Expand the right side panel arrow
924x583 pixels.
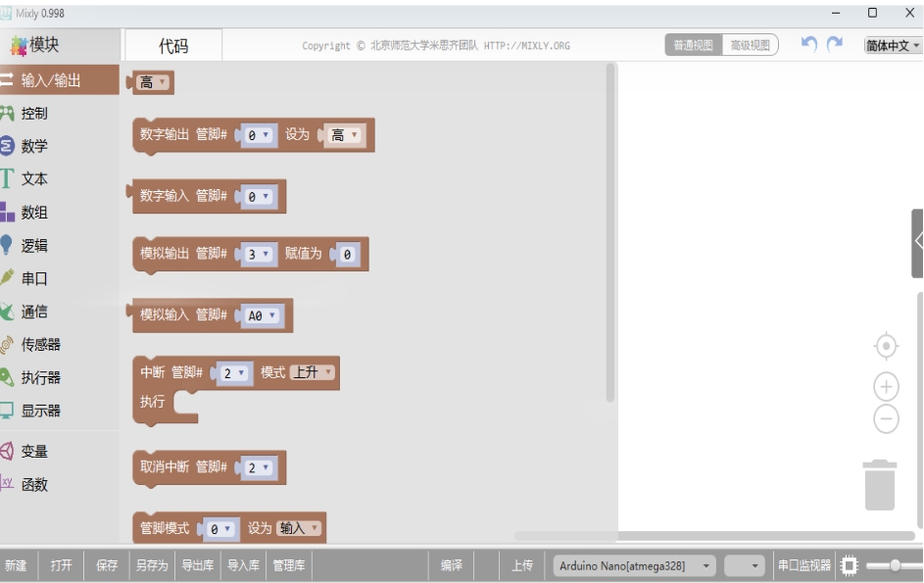click(x=917, y=242)
